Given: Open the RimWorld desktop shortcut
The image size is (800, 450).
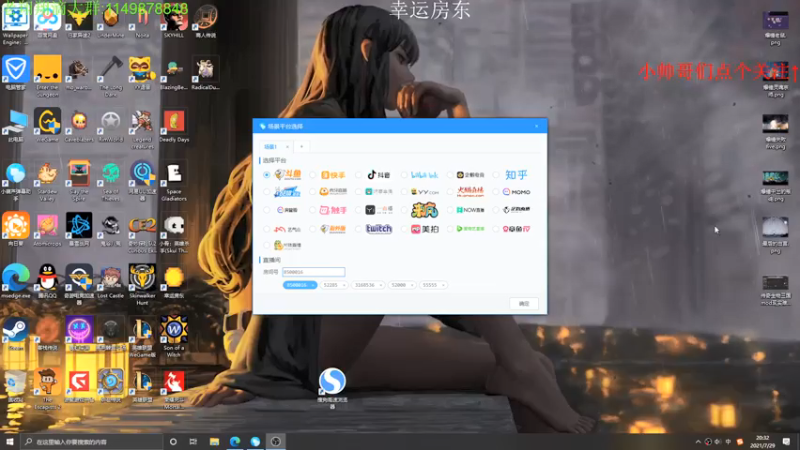Looking at the screenshot, I should tap(111, 124).
